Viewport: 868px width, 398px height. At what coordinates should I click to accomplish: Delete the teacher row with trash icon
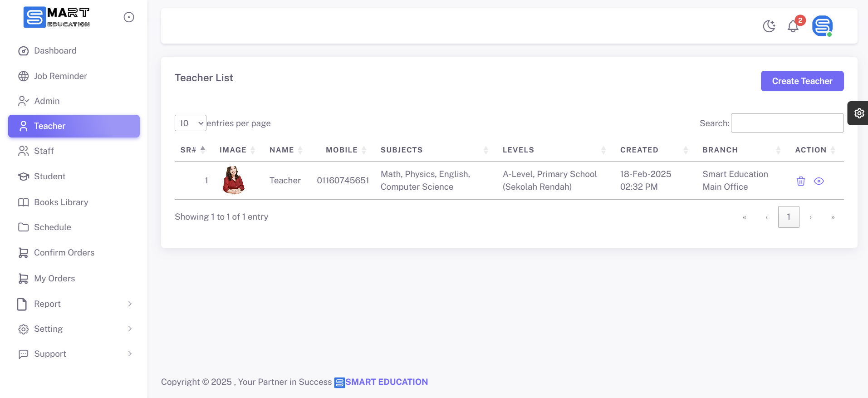pos(800,181)
